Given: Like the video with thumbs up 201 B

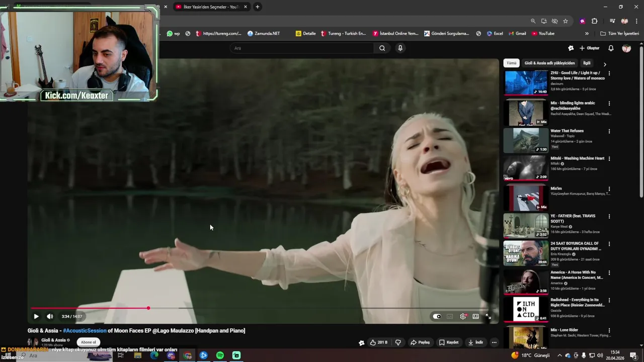Looking at the screenshot, I should click(x=378, y=342).
